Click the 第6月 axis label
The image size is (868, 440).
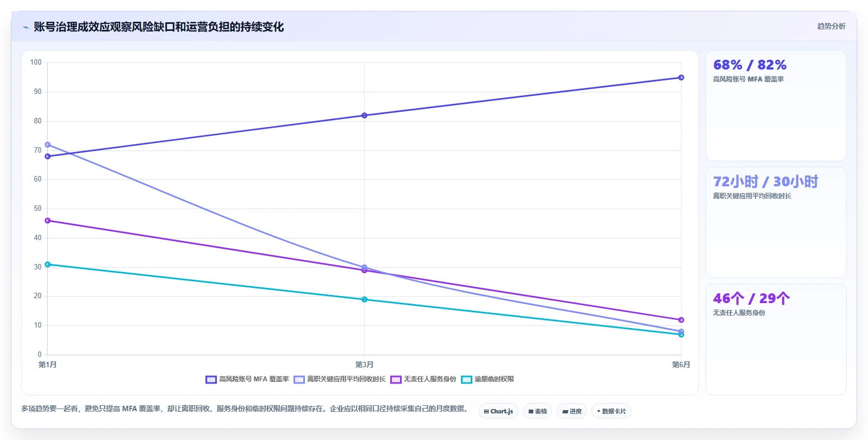pos(681,364)
